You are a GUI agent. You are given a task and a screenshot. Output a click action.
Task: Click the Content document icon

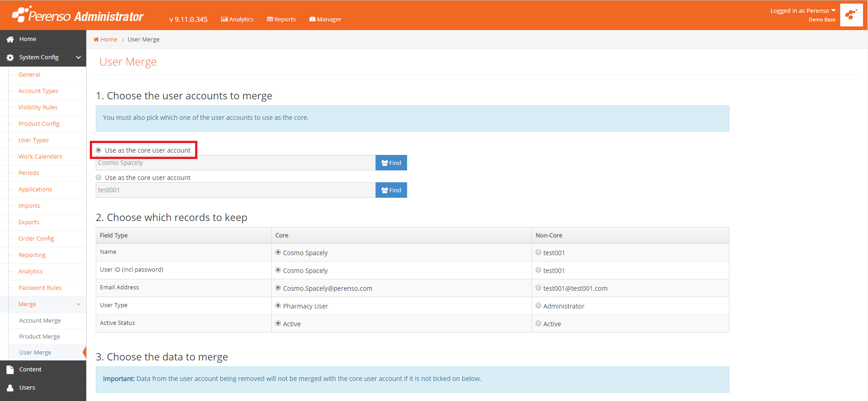[x=10, y=370]
